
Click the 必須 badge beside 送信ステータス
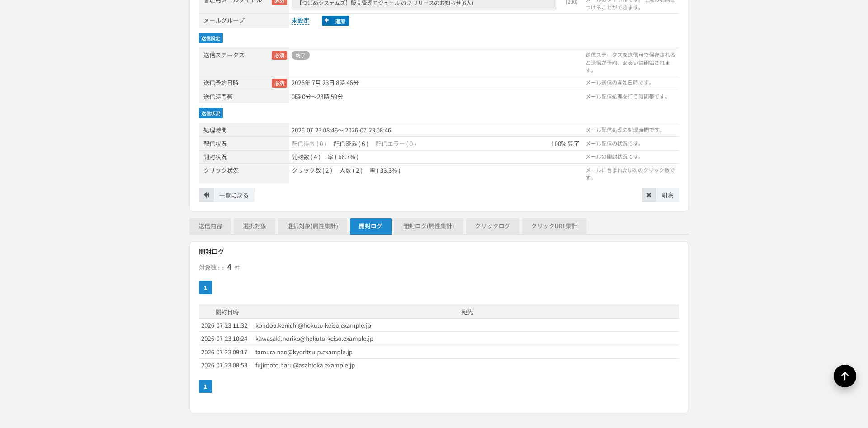279,55
